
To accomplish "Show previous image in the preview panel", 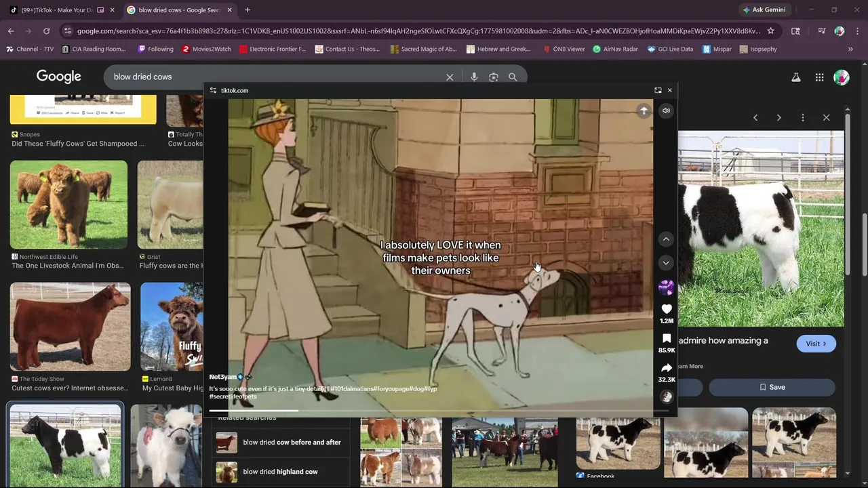I will coord(755,117).
